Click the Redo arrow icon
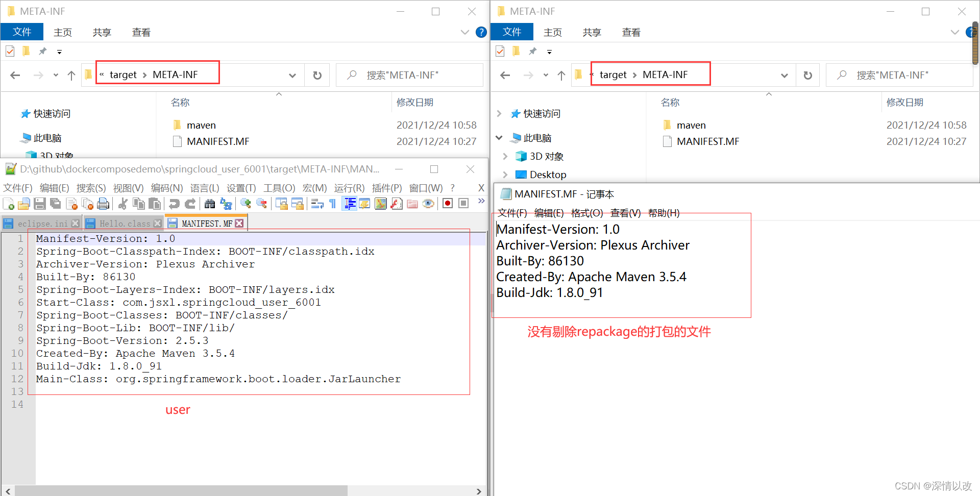The width and height of the screenshot is (980, 496). (x=190, y=204)
